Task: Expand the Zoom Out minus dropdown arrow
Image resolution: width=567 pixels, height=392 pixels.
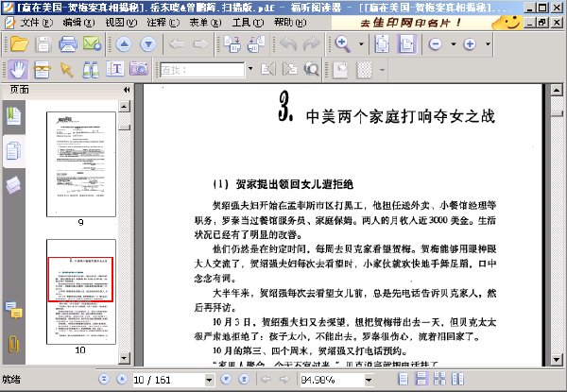Action: pyautogui.click(x=454, y=44)
